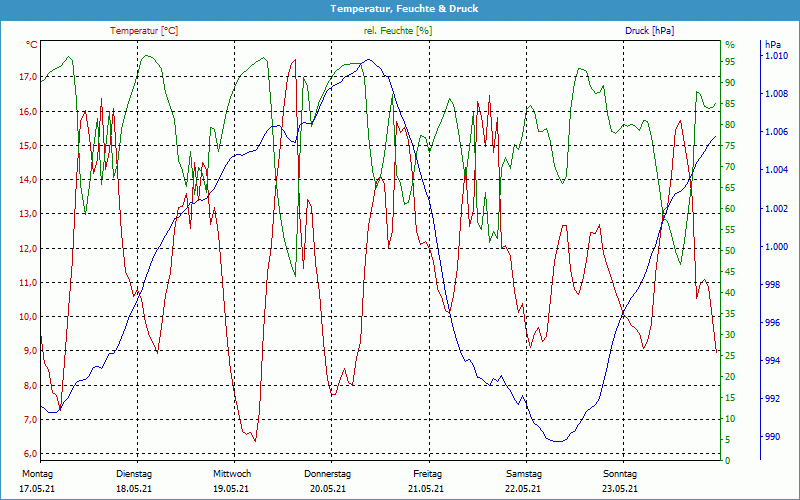Click the 992 pressure axis value
The height and width of the screenshot is (500, 800).
click(x=772, y=398)
